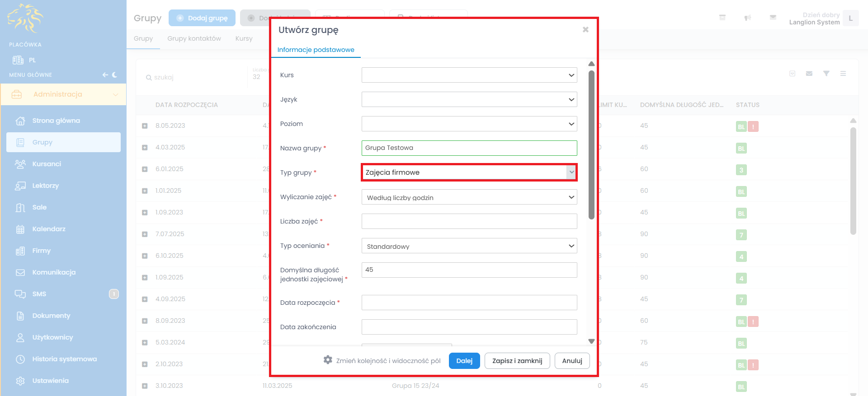Go to Lektorzy in the sidebar
The width and height of the screenshot is (868, 396).
point(45,186)
